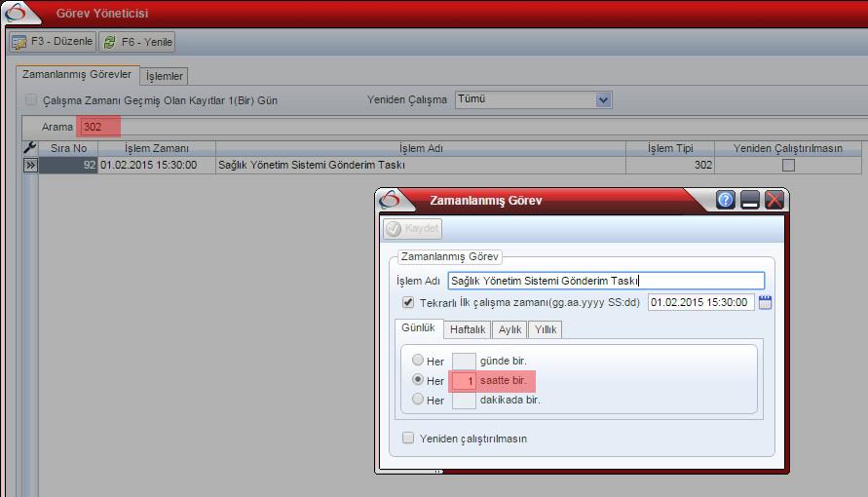This screenshot has height=497, width=868.
Task: Click the wrench icon in grid header
Action: pyautogui.click(x=29, y=148)
